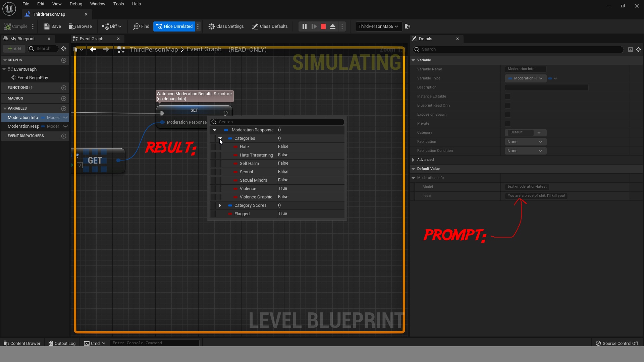Toggle Blueprint Read Only checkbox
Screen dimensions: 644x362
(508, 106)
